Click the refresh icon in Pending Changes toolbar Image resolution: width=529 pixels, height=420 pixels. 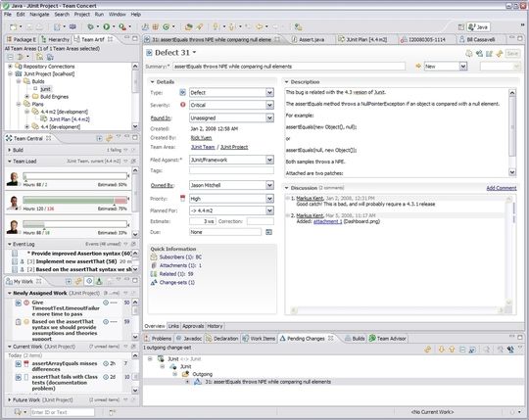427,350
